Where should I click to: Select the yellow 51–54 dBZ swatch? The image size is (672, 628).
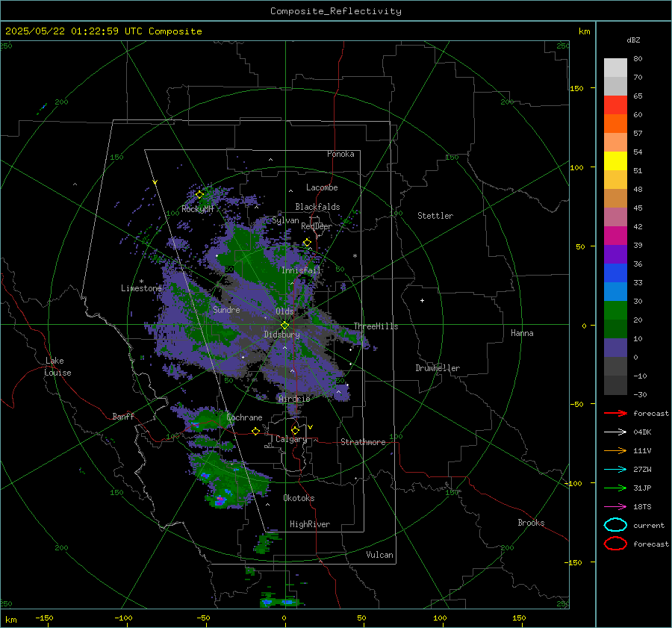tap(615, 161)
